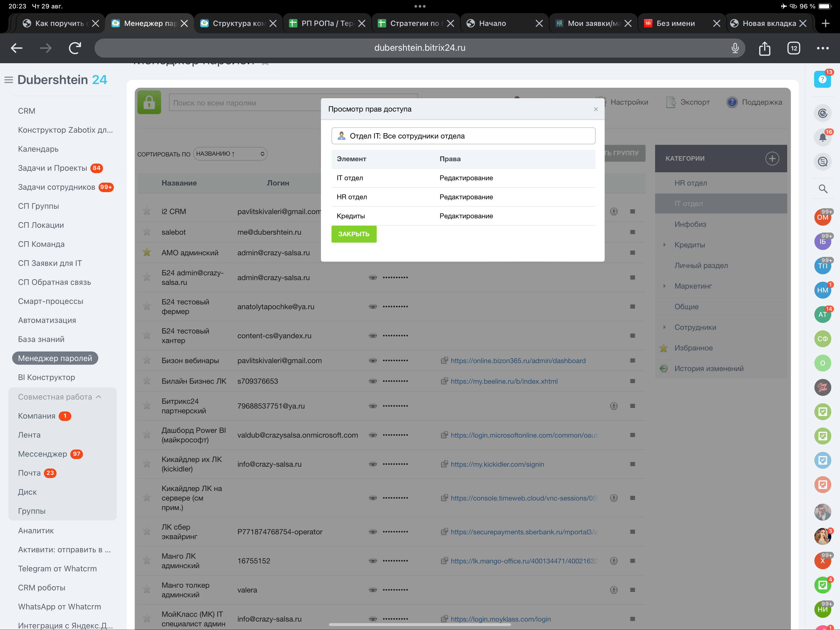Open ОМ chat avatar in right rail
Image resolution: width=840 pixels, height=630 pixels.
[823, 217]
